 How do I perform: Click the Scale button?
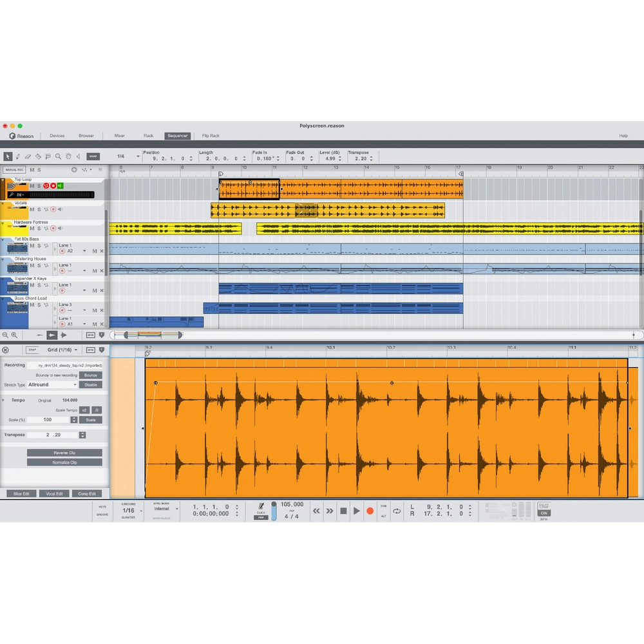pyautogui.click(x=91, y=420)
